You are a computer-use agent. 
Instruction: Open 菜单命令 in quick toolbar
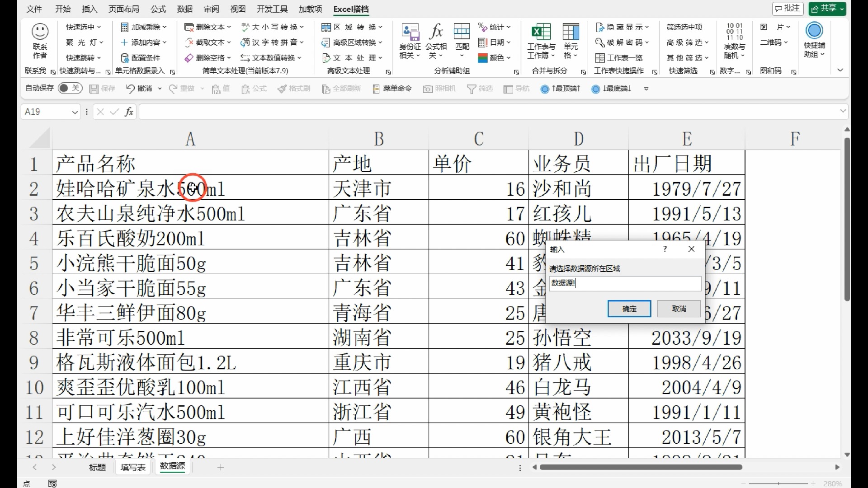click(392, 89)
